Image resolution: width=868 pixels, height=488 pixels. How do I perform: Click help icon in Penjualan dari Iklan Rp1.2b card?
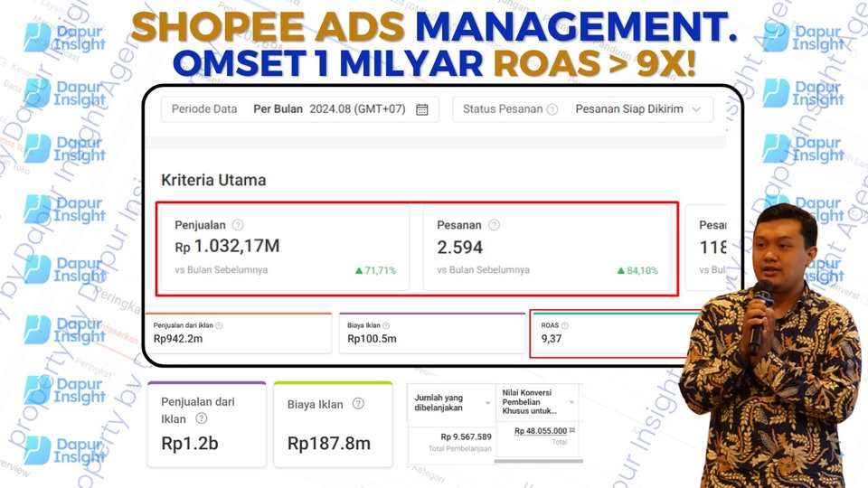pyautogui.click(x=202, y=418)
